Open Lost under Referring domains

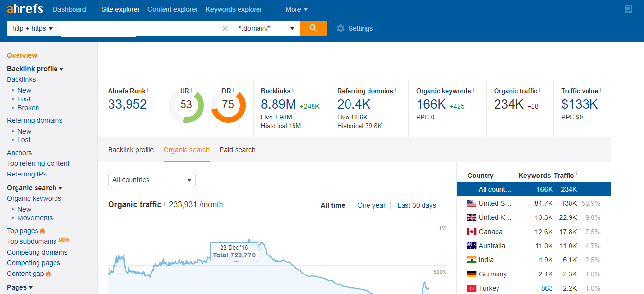(24, 140)
